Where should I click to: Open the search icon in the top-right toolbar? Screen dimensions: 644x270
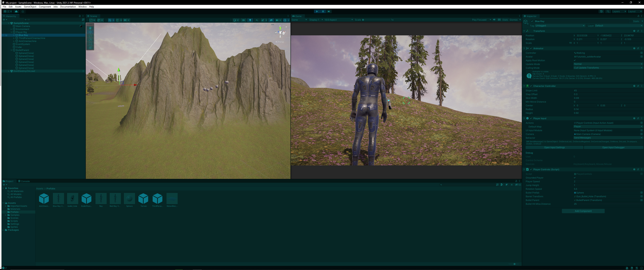(608, 11)
